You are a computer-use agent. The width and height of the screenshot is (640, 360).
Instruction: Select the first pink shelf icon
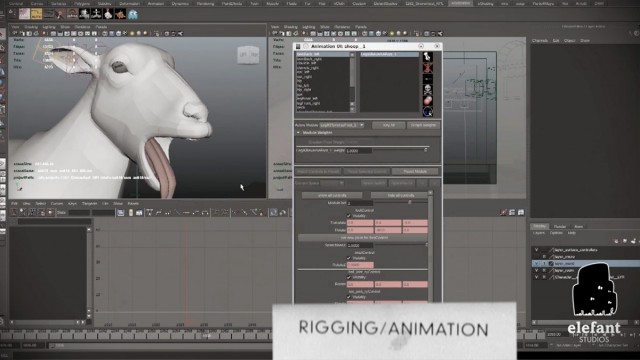(x=24, y=14)
